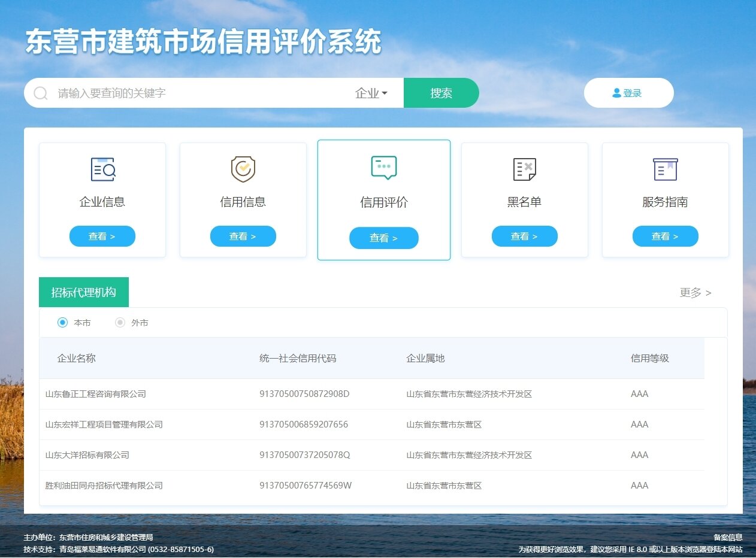756x558 pixels.
Task: Select the 外市 radio button
Action: [120, 323]
